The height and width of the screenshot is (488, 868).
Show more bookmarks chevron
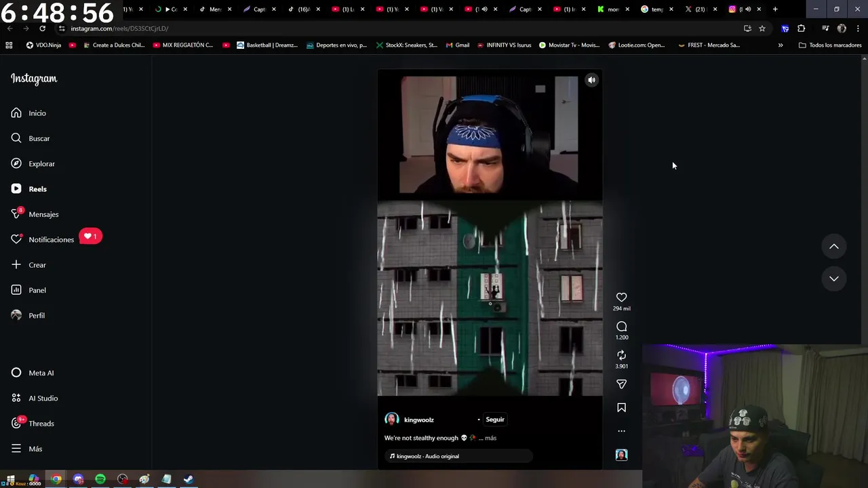tap(781, 45)
